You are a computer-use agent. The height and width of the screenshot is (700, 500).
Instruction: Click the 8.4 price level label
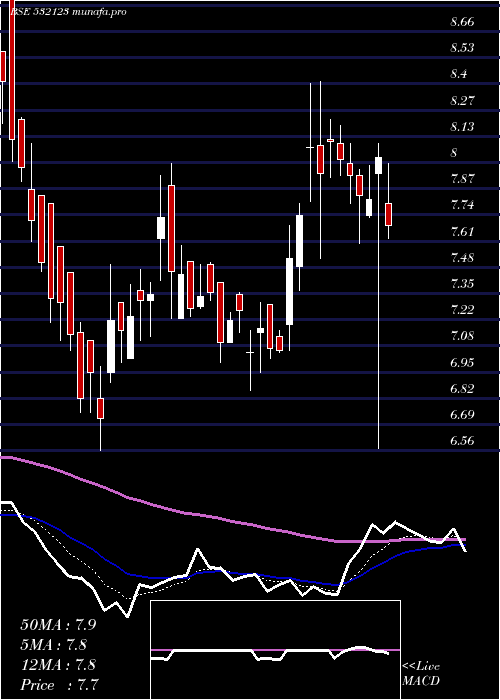click(x=459, y=74)
